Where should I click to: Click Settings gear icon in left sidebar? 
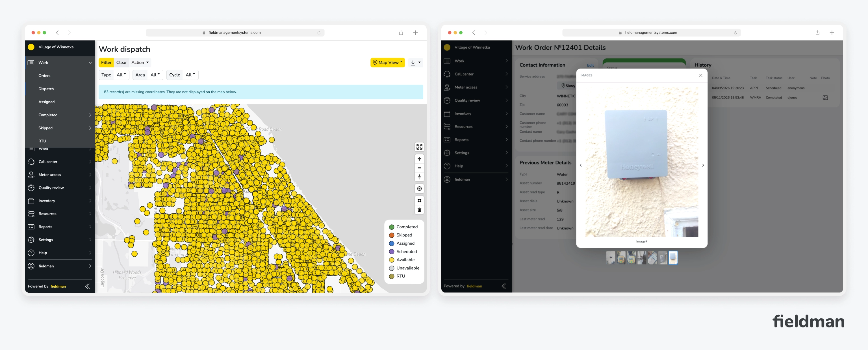click(31, 240)
